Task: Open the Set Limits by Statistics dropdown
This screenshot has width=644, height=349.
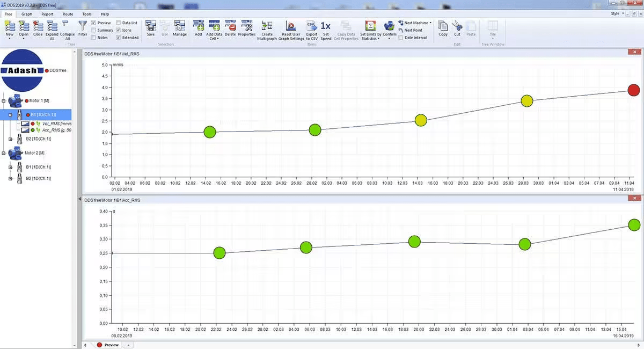Action: [370, 30]
